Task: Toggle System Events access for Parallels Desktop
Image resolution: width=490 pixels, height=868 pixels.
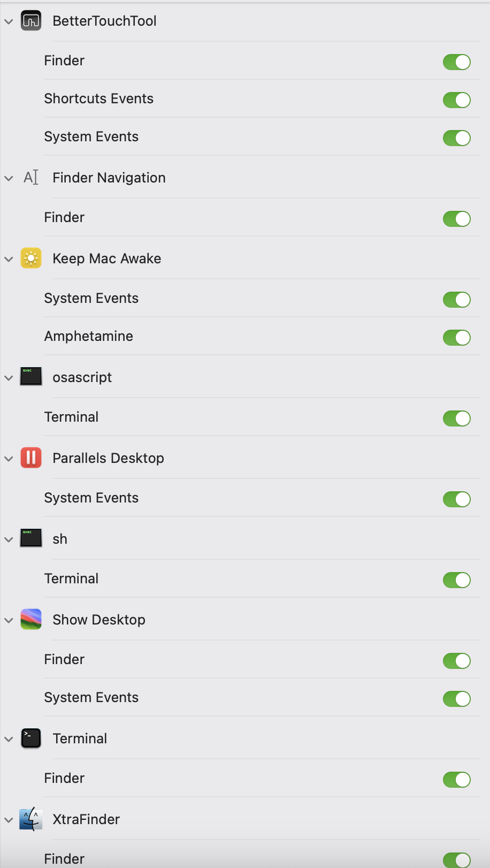Action: tap(456, 499)
